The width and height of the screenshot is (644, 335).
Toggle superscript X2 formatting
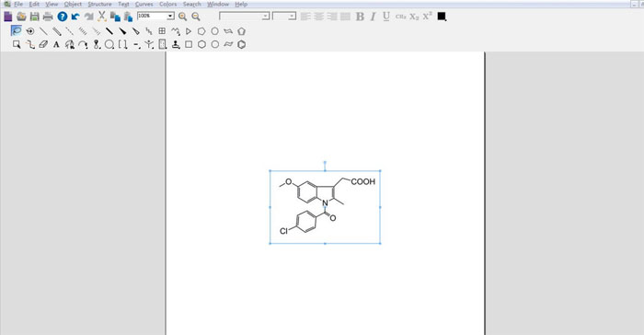tap(427, 16)
